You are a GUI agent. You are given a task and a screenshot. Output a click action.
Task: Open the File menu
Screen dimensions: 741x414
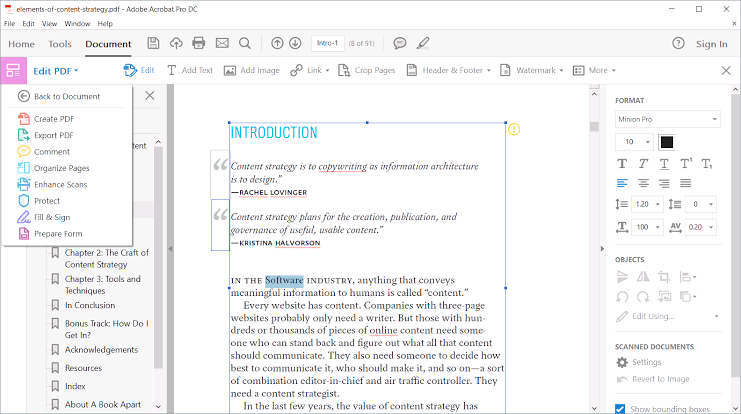(x=9, y=24)
